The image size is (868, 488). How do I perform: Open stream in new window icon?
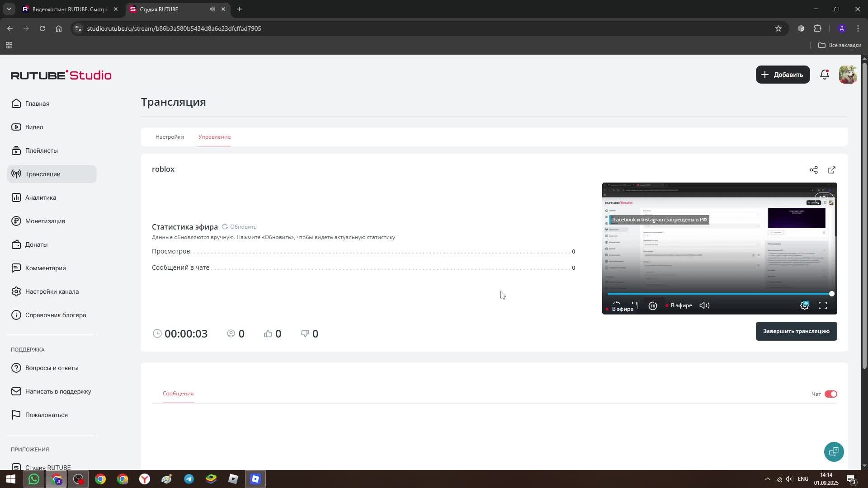(831, 170)
